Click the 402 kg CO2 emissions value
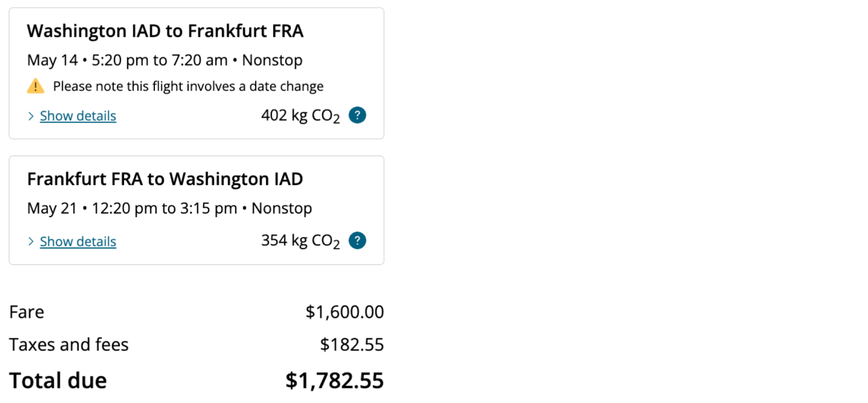The height and width of the screenshot is (403, 868). point(300,116)
